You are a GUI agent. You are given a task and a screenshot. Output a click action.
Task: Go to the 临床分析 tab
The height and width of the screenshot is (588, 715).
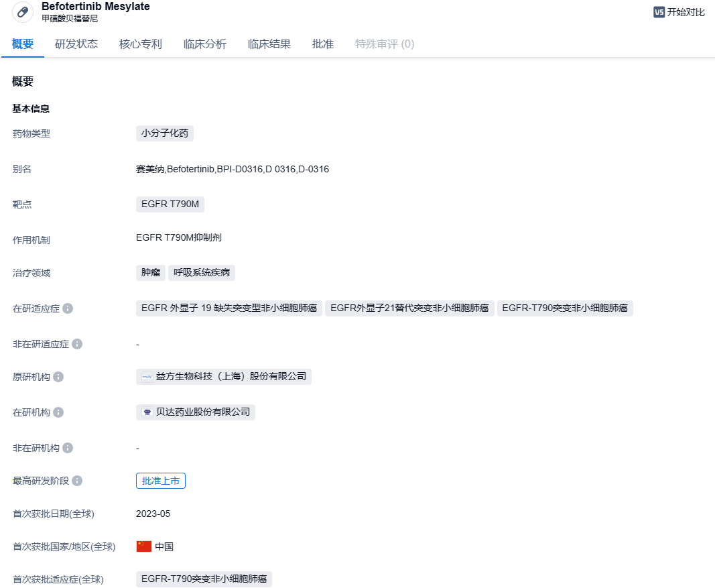point(205,44)
